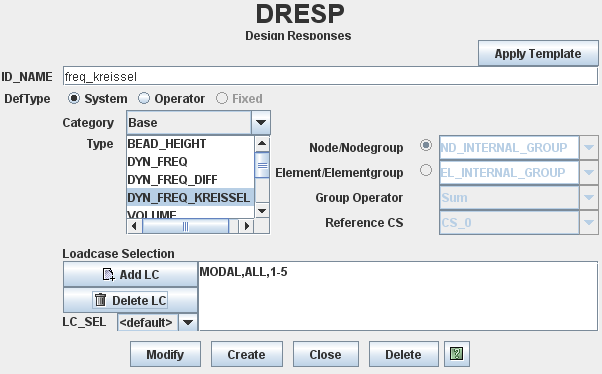Viewport: 602px width, 374px height.
Task: Select DYN_FREQ in the Type list
Action: pyautogui.click(x=190, y=162)
